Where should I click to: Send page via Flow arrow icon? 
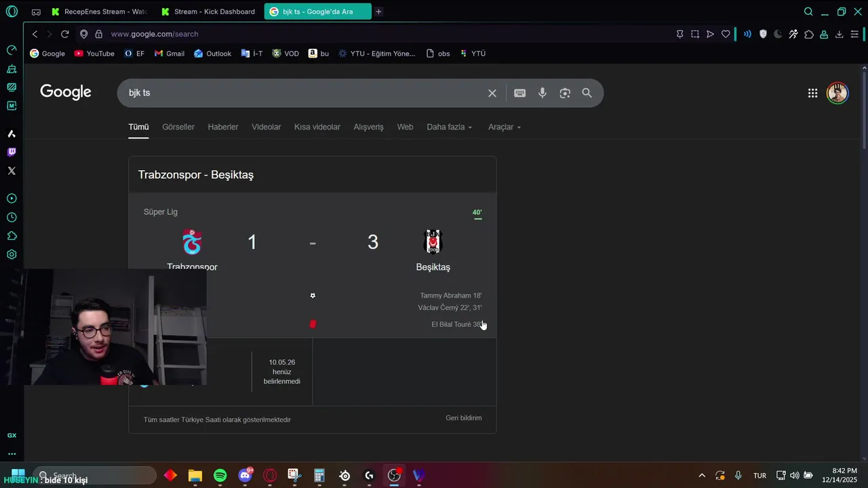710,34
